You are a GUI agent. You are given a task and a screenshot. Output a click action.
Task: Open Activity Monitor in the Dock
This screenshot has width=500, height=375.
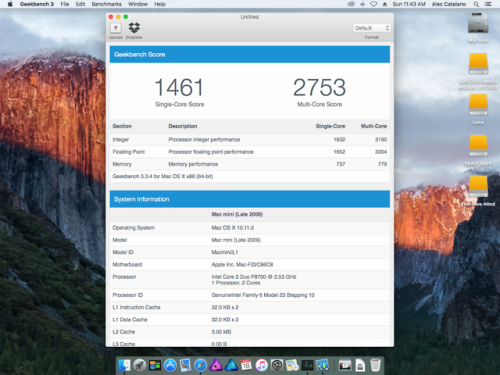[307, 365]
